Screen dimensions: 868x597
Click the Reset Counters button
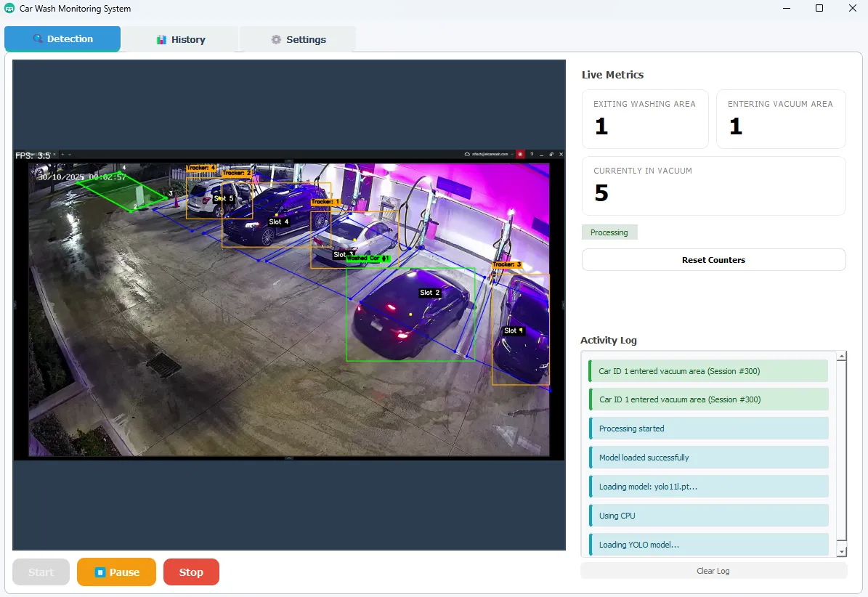point(713,259)
